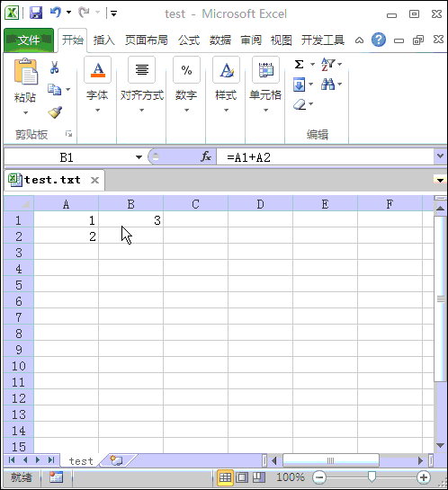
Task: Click the AutoSum sigma icon
Action: click(x=300, y=65)
